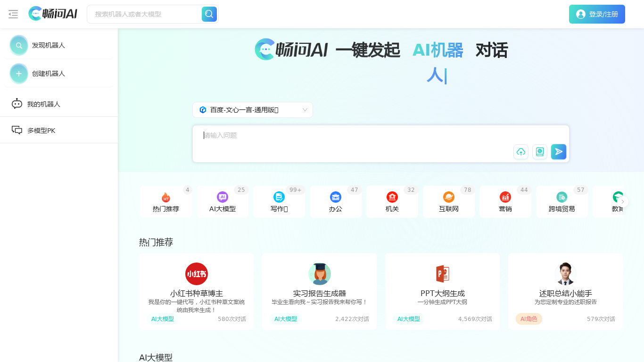Click the PowerPoint icon of PPT大纲生成
Image resolution: width=644 pixels, height=362 pixels.
pos(442,274)
